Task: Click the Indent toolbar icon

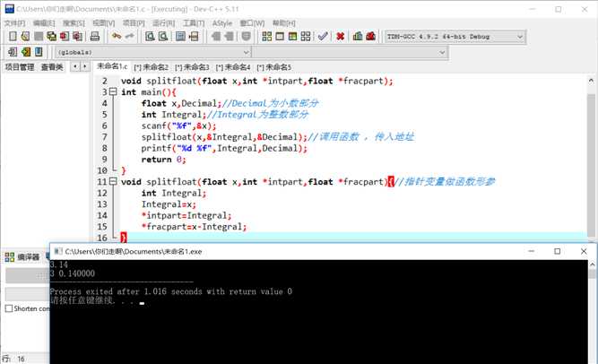Action: (x=216, y=36)
